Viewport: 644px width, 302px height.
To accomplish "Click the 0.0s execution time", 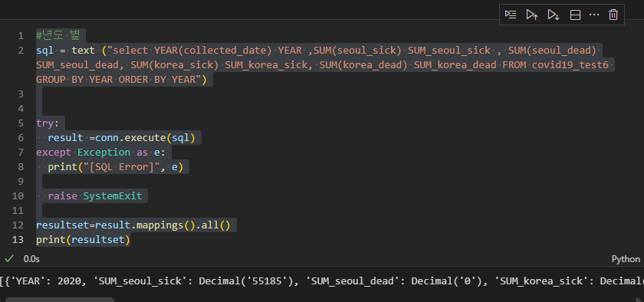I will click(31, 259).
